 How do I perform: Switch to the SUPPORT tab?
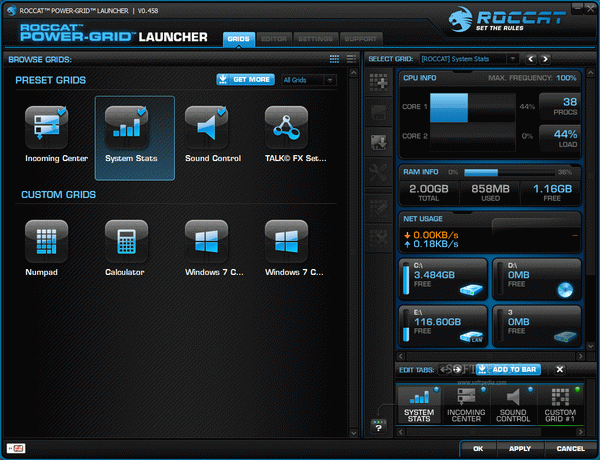[x=360, y=39]
